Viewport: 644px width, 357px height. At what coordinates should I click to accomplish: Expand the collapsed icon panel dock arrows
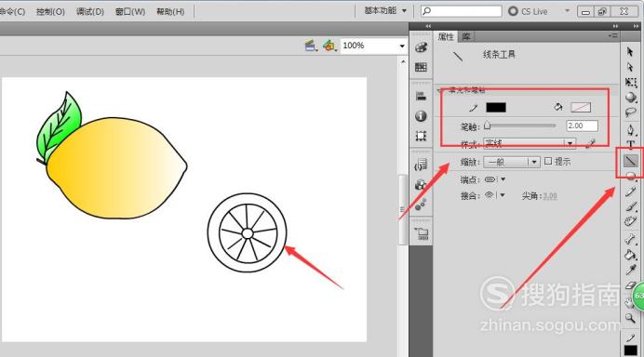[x=428, y=26]
